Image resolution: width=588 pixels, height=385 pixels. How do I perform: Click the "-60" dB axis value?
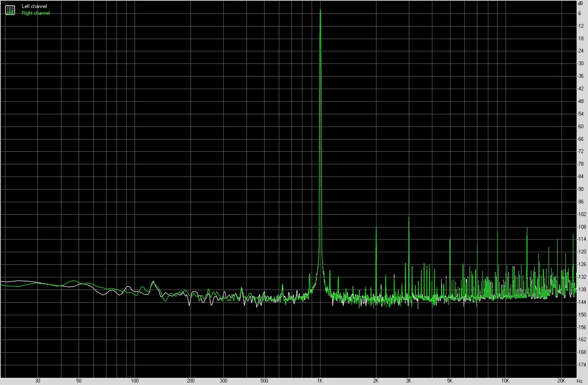pos(580,127)
